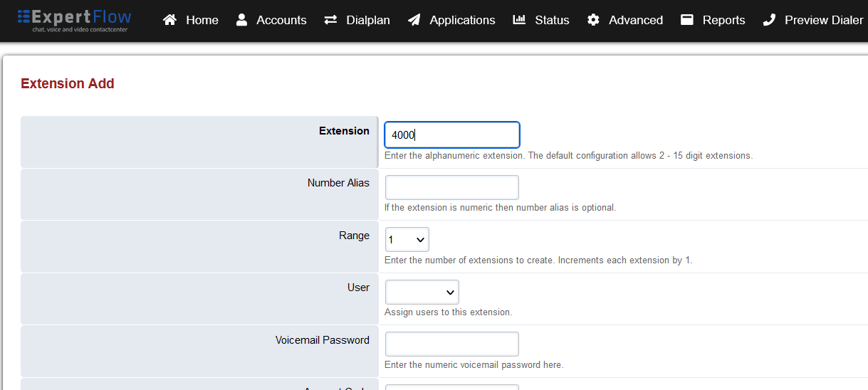Click into the Number Alias field
This screenshot has height=390, width=868.
pos(451,187)
